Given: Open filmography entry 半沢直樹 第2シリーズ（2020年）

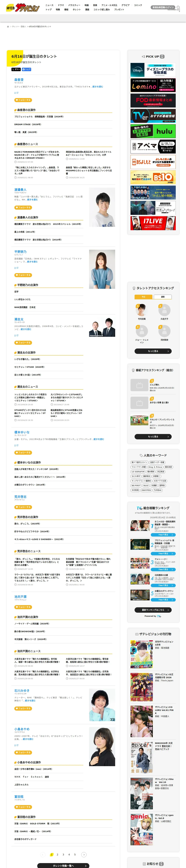Looking at the screenshot, I should click(x=30, y=639).
